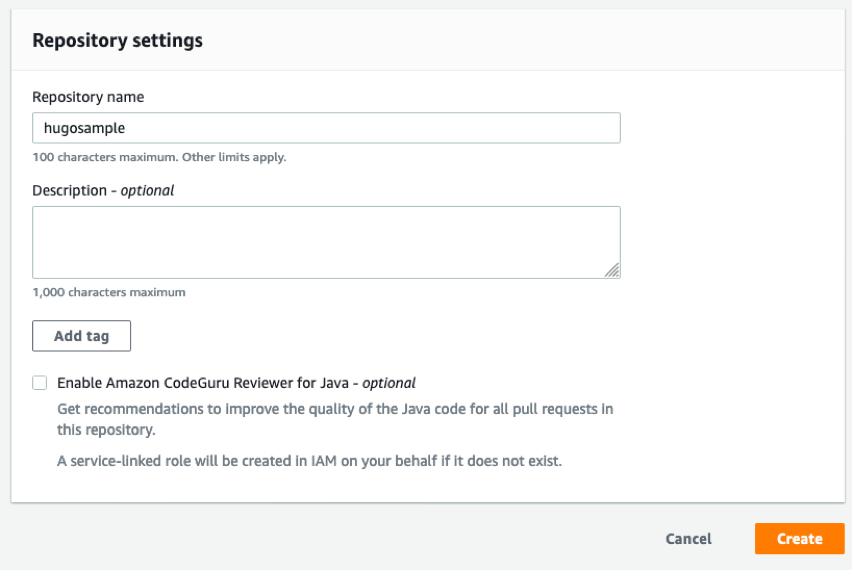Cancel the repository creation
The image size is (852, 570).
[x=688, y=539]
